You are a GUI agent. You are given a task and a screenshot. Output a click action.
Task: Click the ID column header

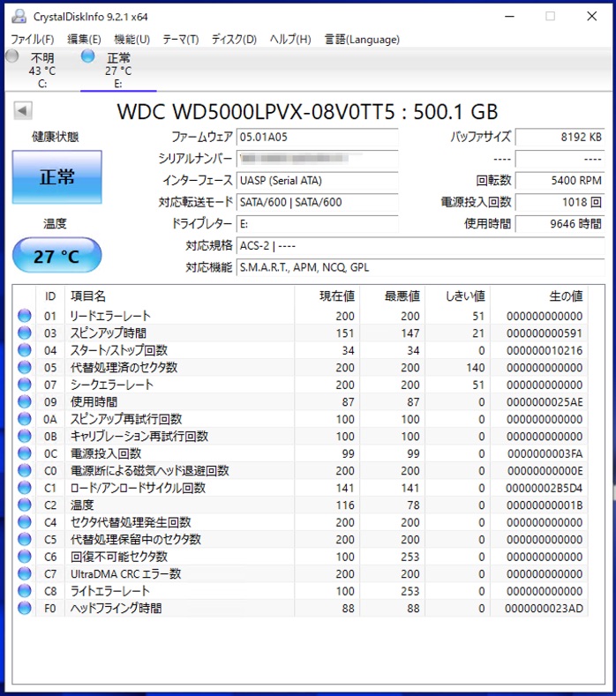tap(50, 296)
